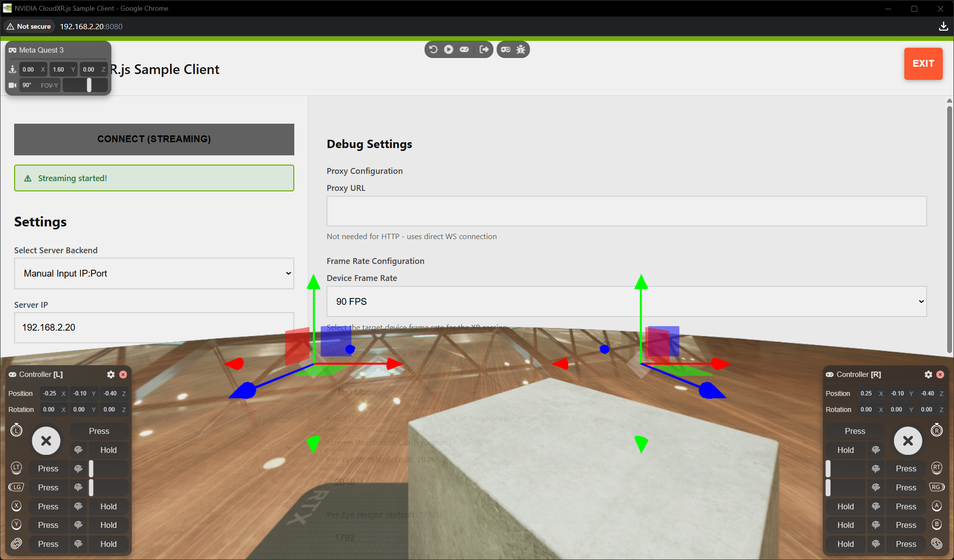Open the Select Server Backend dropdown
This screenshot has width=954, height=560.
click(x=154, y=273)
